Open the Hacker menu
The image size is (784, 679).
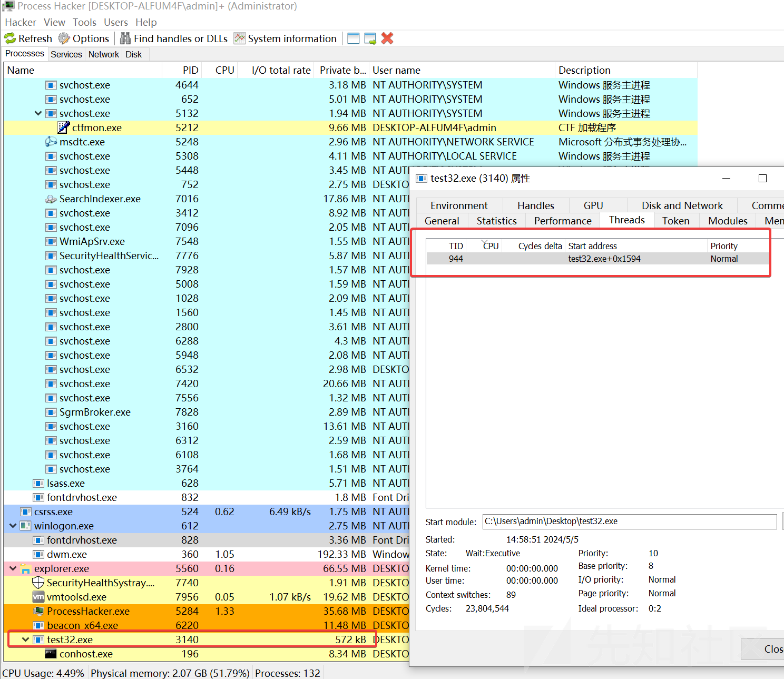click(21, 22)
